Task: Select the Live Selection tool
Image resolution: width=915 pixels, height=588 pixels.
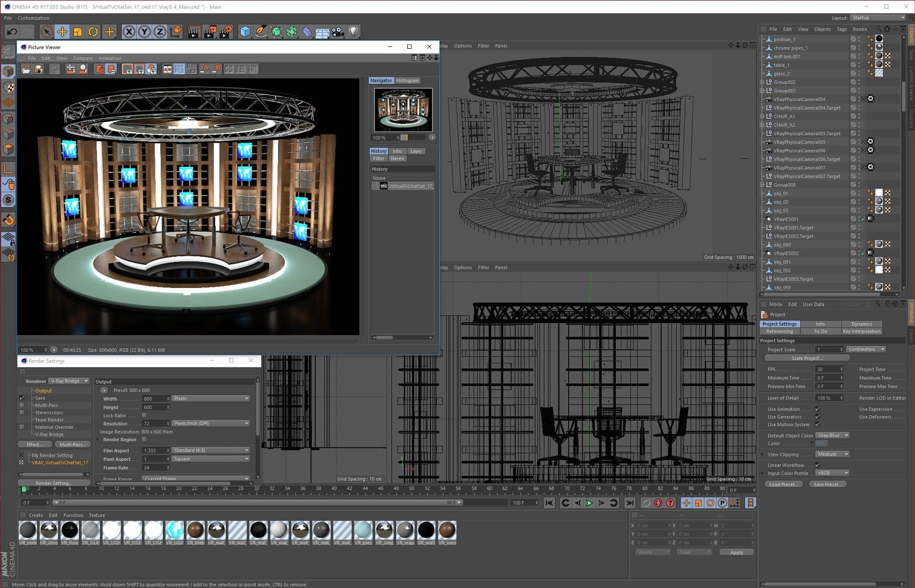Action: tap(46, 32)
